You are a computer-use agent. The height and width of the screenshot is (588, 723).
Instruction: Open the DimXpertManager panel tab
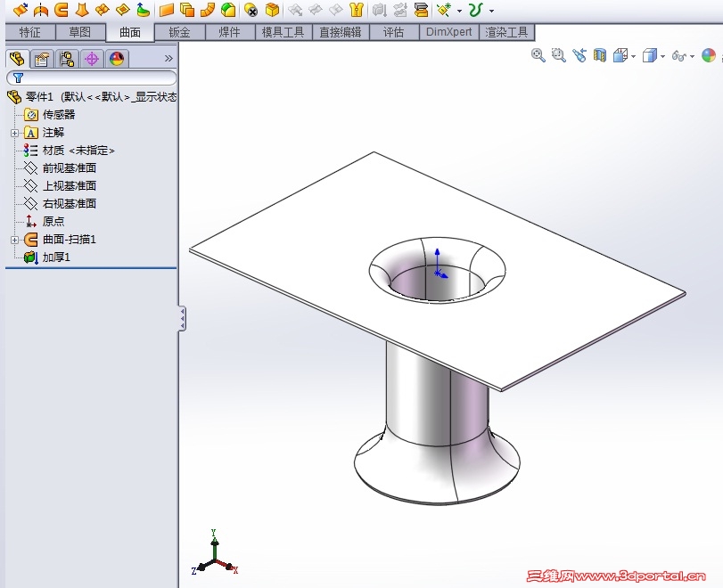point(92,59)
